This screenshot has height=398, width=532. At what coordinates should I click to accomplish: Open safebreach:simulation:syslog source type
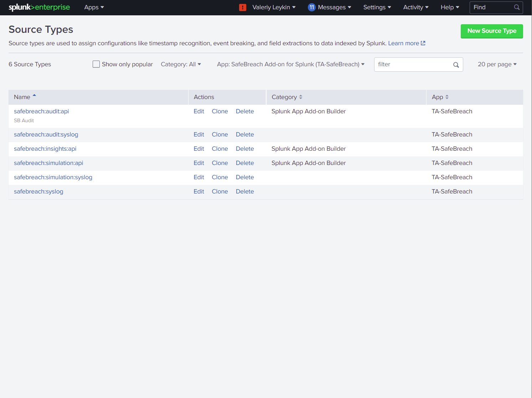point(53,177)
